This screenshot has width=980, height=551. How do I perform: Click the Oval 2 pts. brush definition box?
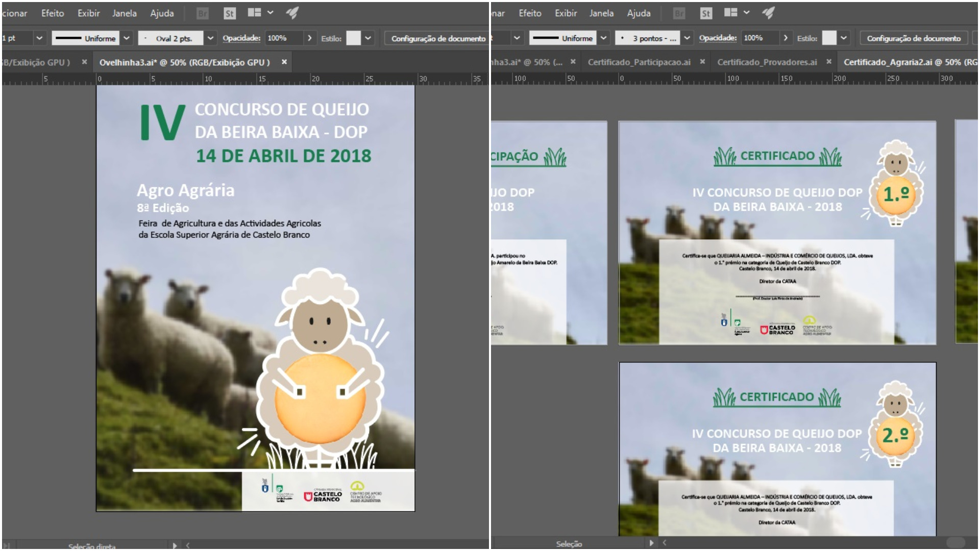pyautogui.click(x=171, y=38)
